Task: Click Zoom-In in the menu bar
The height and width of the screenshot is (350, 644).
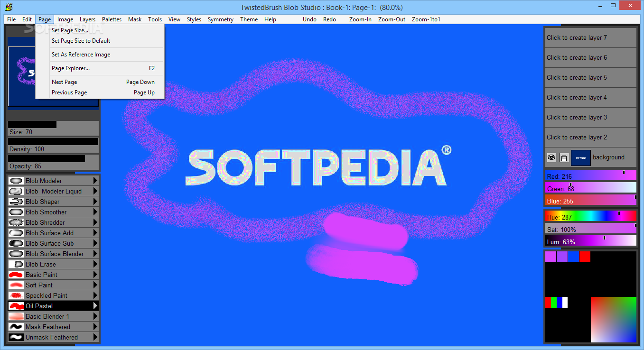Action: tap(360, 19)
